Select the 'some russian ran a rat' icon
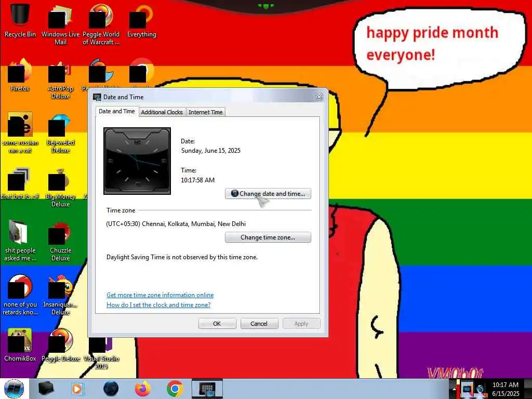This screenshot has width=532, height=399. (20, 132)
